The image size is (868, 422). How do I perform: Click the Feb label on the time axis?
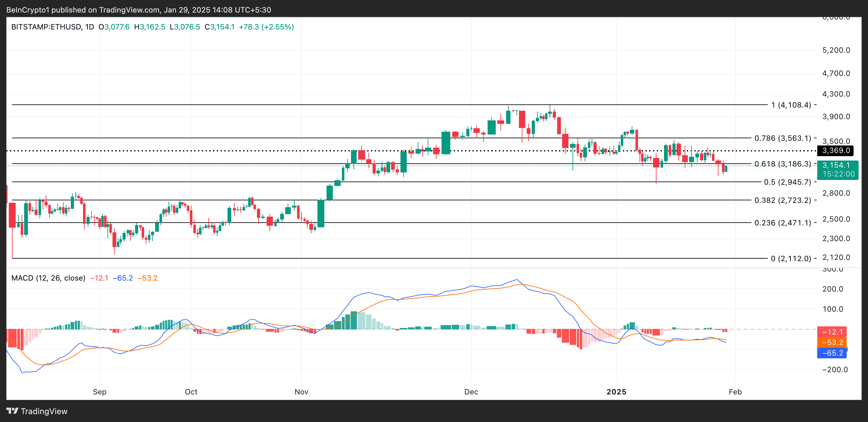pyautogui.click(x=735, y=392)
